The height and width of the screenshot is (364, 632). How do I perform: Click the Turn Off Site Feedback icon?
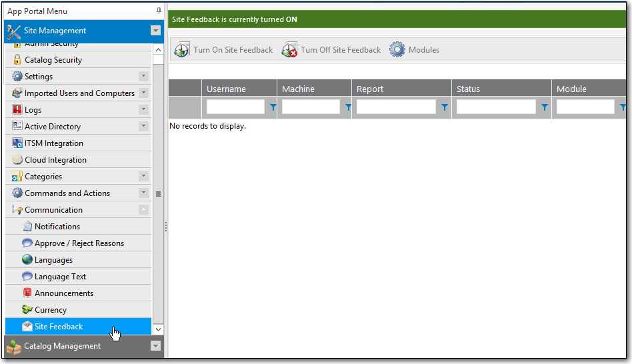click(x=289, y=49)
